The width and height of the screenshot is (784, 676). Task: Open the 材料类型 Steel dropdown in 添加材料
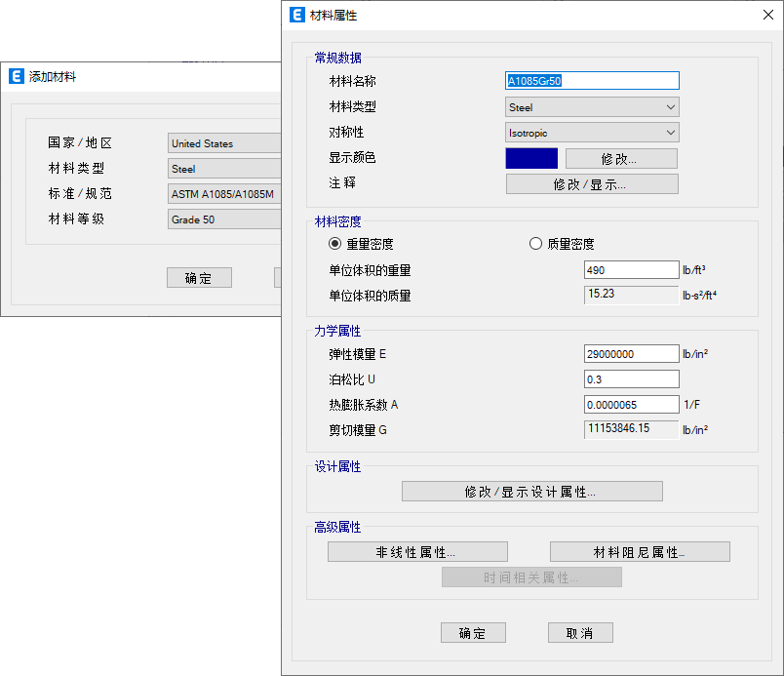tap(224, 169)
